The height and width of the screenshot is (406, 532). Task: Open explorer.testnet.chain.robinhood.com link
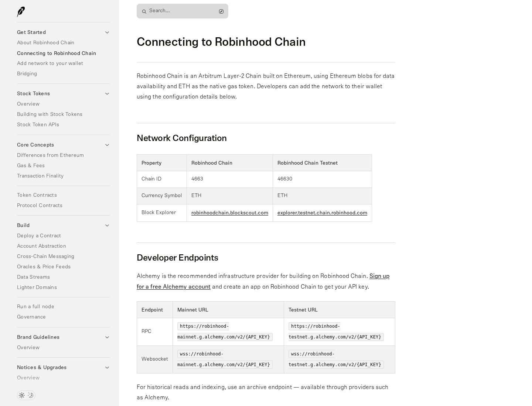tap(322, 213)
